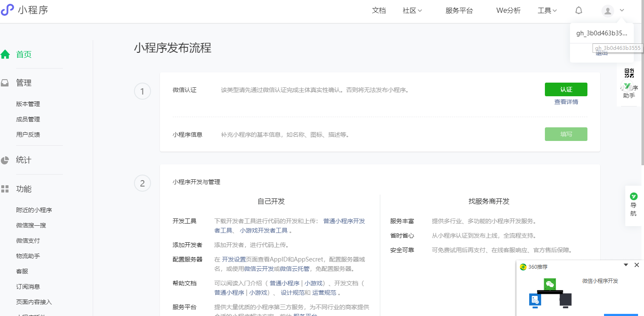The image size is (644, 316).
Task: Open 客服 in the sidebar
Action: point(22,271)
